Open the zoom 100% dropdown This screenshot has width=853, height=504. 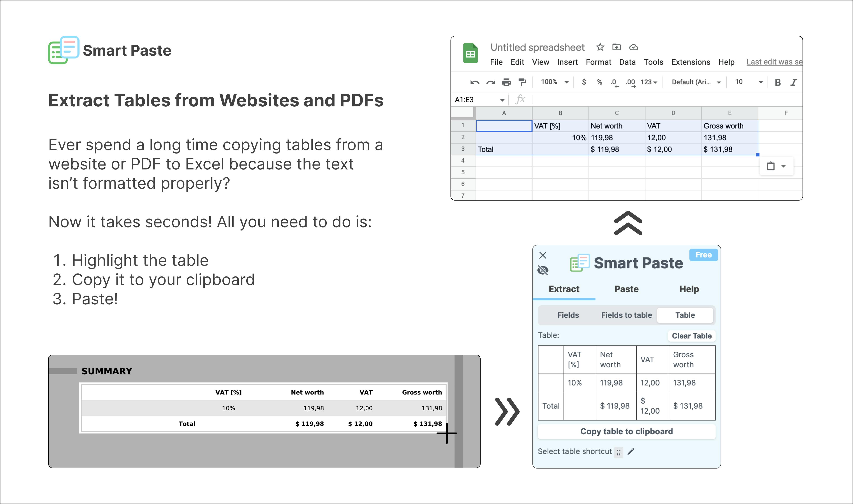555,82
